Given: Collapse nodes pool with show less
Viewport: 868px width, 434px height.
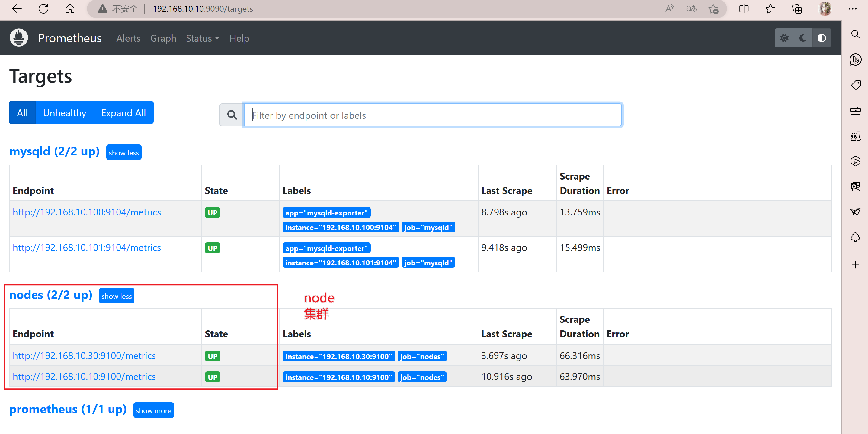Looking at the screenshot, I should pos(117,296).
